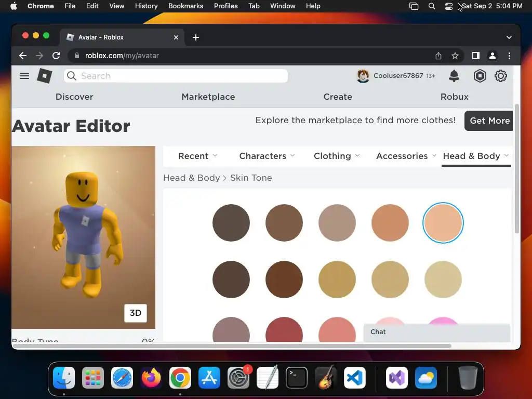
Task: Open the Roblox hamburger navigation menu
Action: point(24,76)
